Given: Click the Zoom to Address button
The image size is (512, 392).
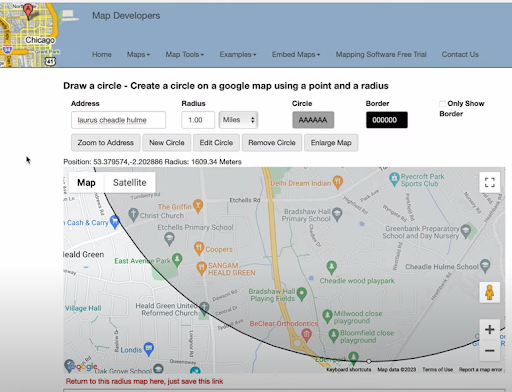Looking at the screenshot, I should (105, 143).
